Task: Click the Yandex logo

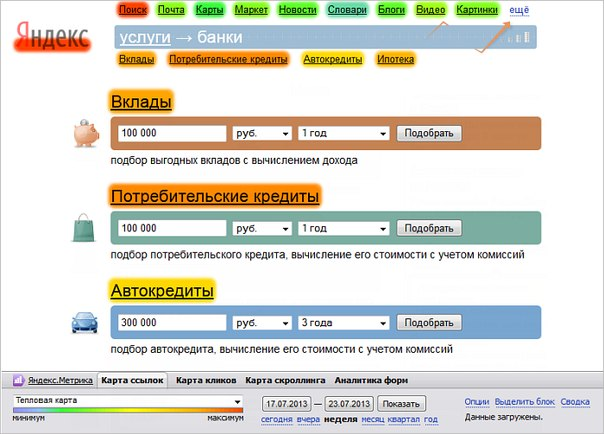Action: tap(52, 37)
